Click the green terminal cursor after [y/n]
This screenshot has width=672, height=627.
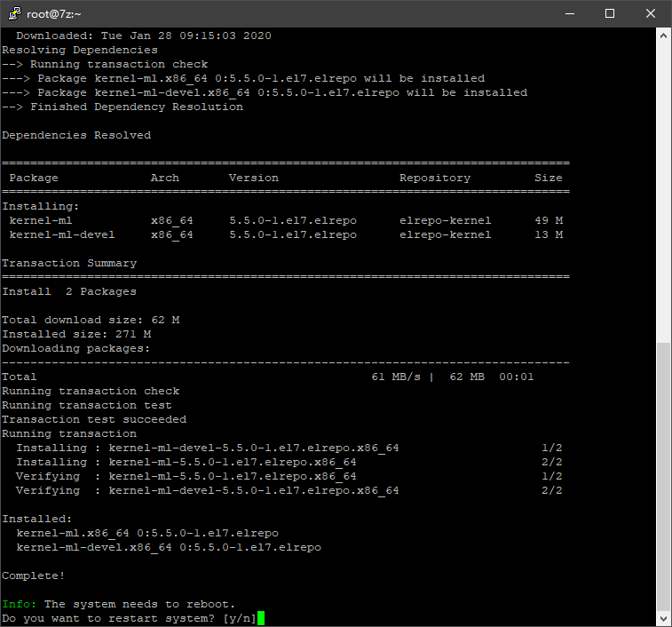tap(261, 618)
